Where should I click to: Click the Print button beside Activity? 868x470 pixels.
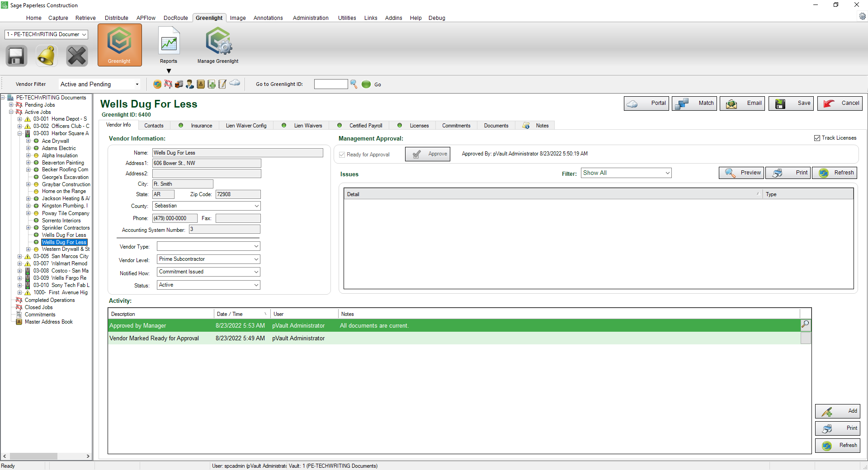pyautogui.click(x=838, y=428)
